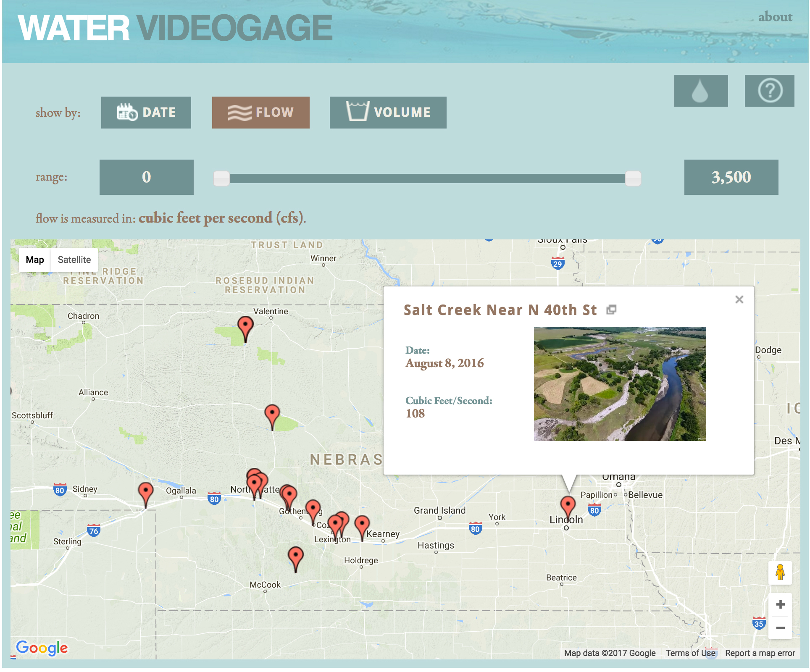Click the Interstate 80 shield near Sidney
The image size is (810, 672).
pos(60,490)
